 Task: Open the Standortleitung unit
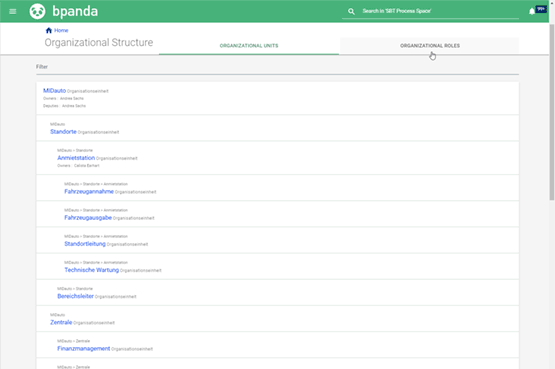(x=85, y=244)
